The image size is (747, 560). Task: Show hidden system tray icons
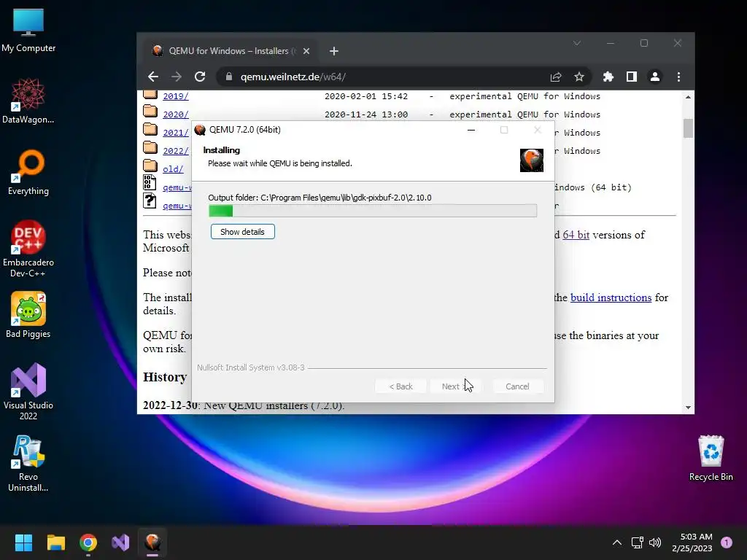click(x=617, y=542)
